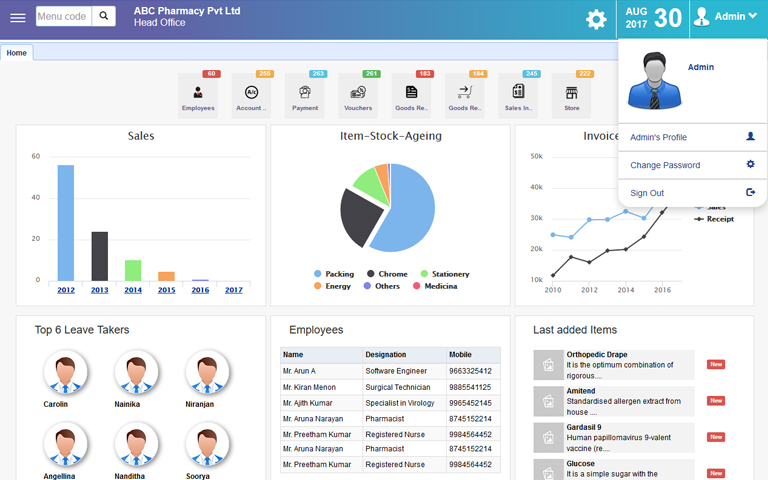The image size is (768, 480).
Task: Open Admin's Profile menu entry
Action: click(x=692, y=137)
